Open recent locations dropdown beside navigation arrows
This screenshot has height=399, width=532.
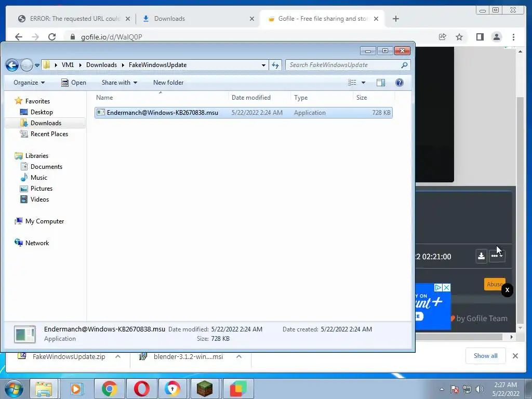pos(37,65)
